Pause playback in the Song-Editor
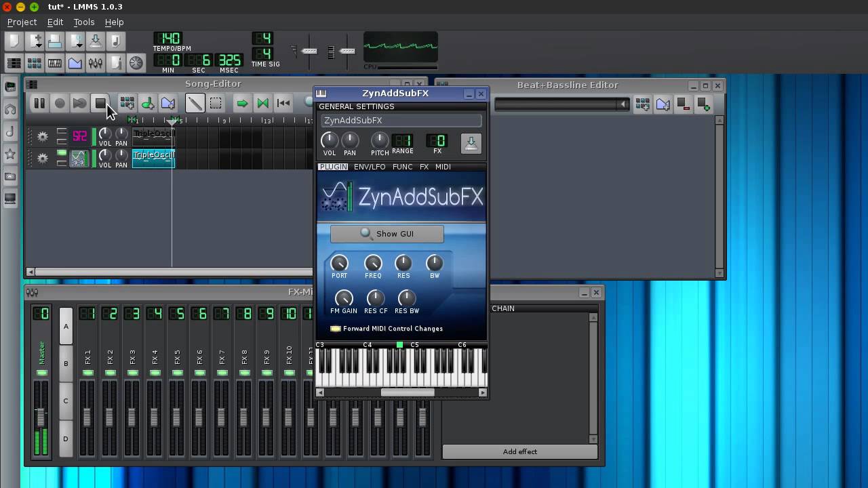Viewport: 868px width, 488px height. click(x=39, y=103)
